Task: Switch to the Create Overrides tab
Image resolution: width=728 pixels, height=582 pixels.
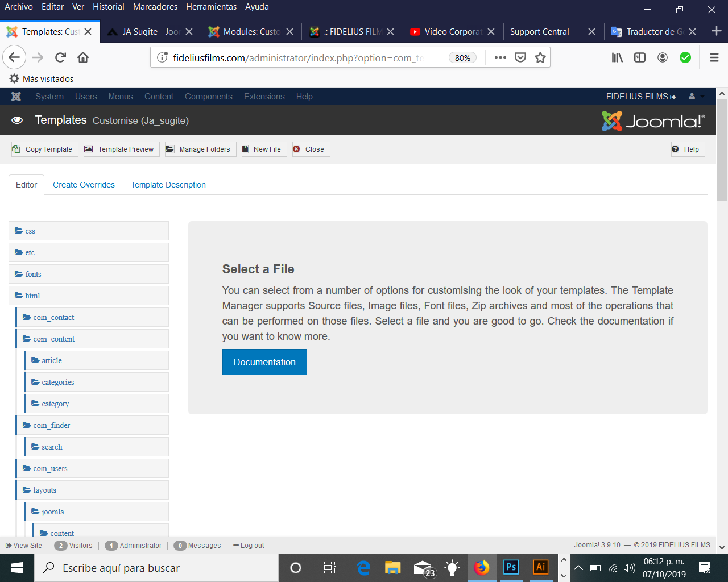Action: (84, 185)
